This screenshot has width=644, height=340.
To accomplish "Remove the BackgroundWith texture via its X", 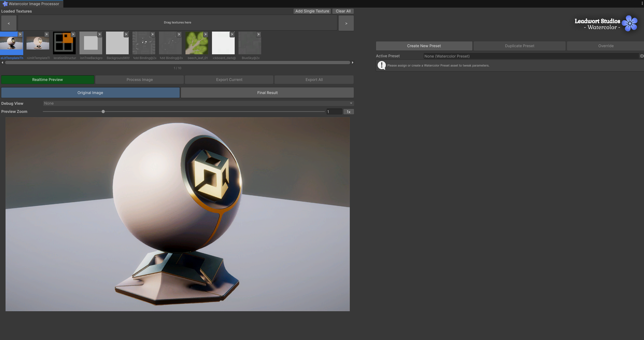I will (x=126, y=34).
